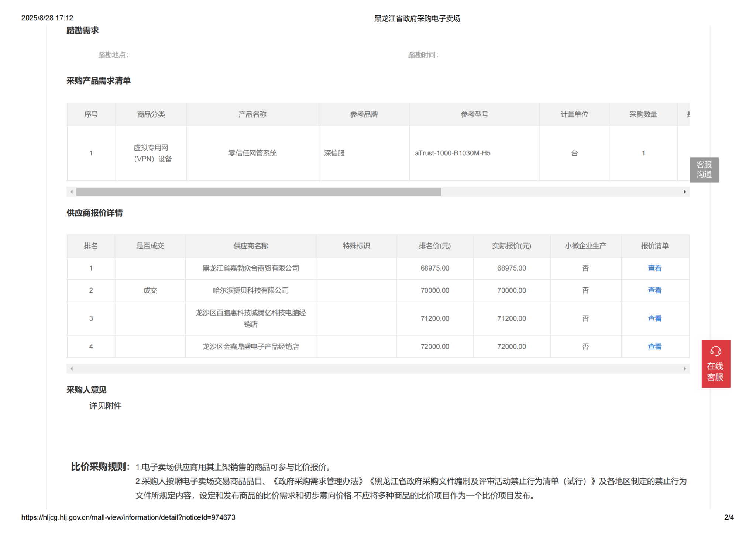Click the 排名价(元) column header

click(x=434, y=246)
